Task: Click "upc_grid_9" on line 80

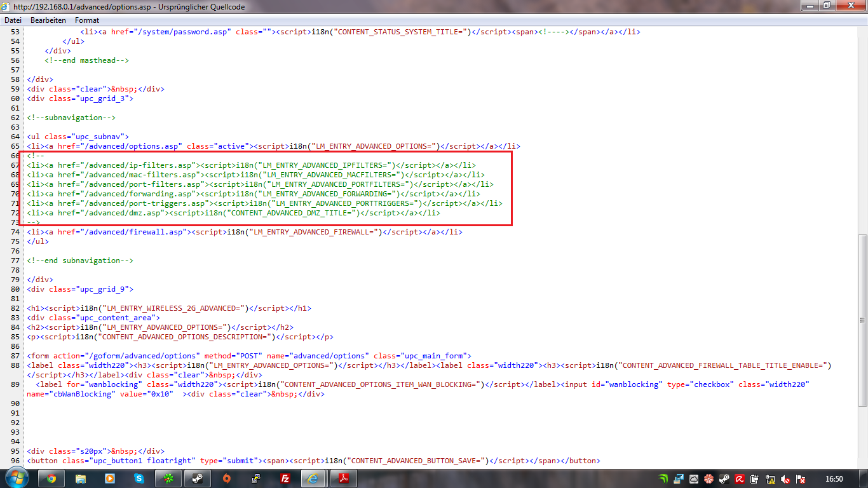Action: click(102, 289)
